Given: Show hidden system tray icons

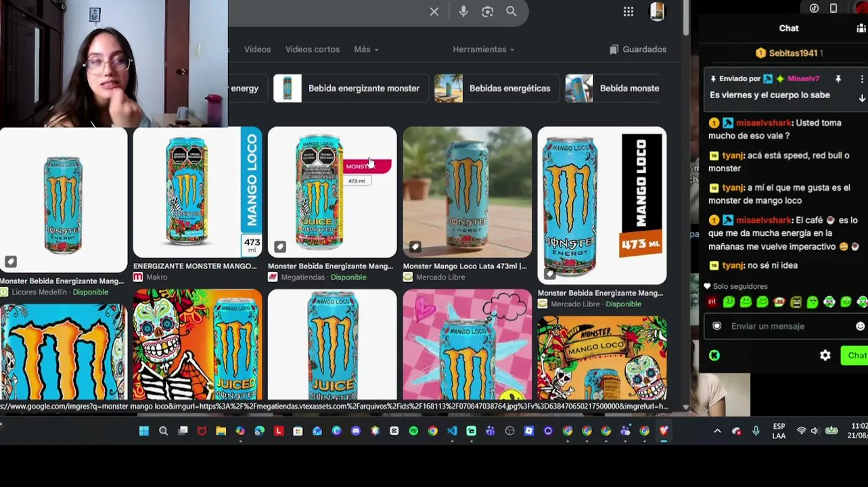Looking at the screenshot, I should pos(717,431).
